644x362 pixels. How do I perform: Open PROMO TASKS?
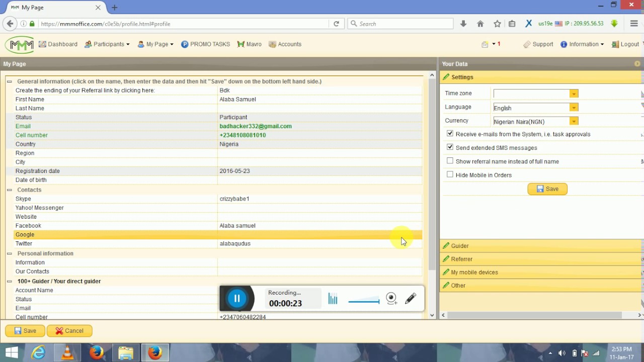(x=205, y=44)
